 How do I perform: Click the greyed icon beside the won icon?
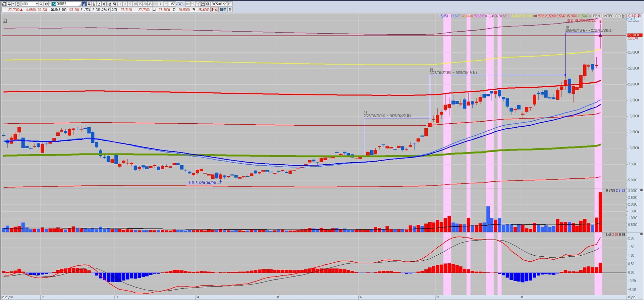[193, 4]
